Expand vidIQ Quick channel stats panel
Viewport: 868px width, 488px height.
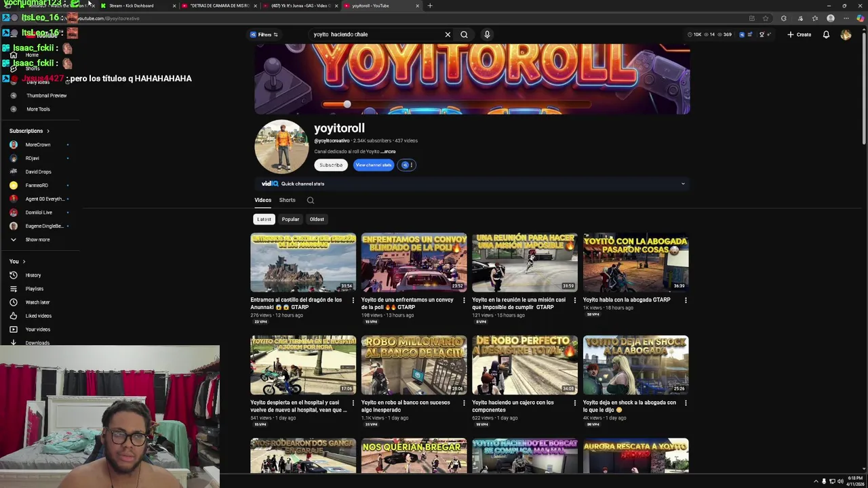[683, 184]
